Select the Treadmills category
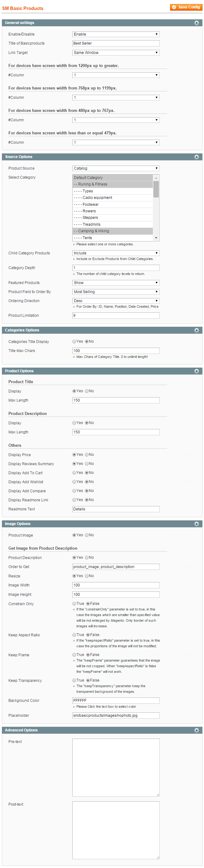Screen dimensions: 204x868 (x=113, y=224)
